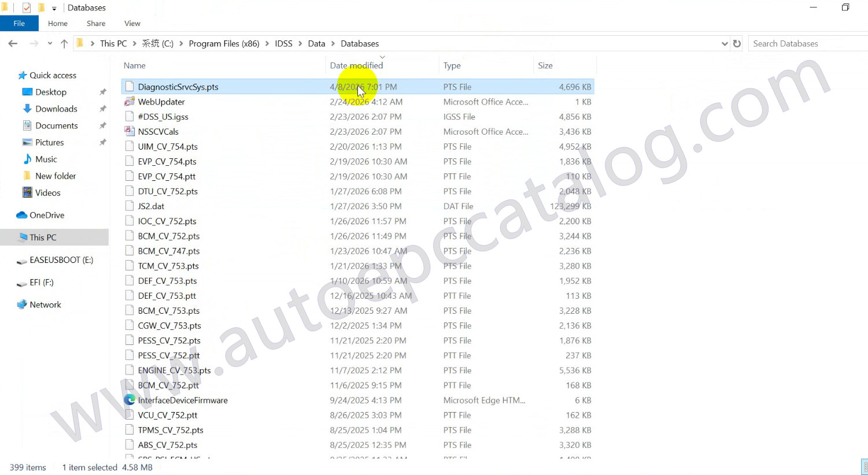
Task: Select the JS2.dat file
Action: tap(151, 206)
